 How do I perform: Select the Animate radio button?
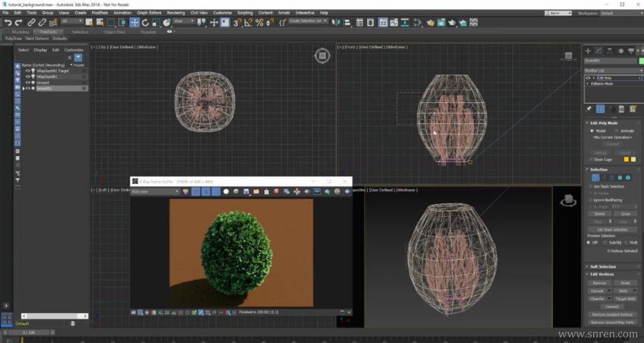pyautogui.click(x=615, y=131)
